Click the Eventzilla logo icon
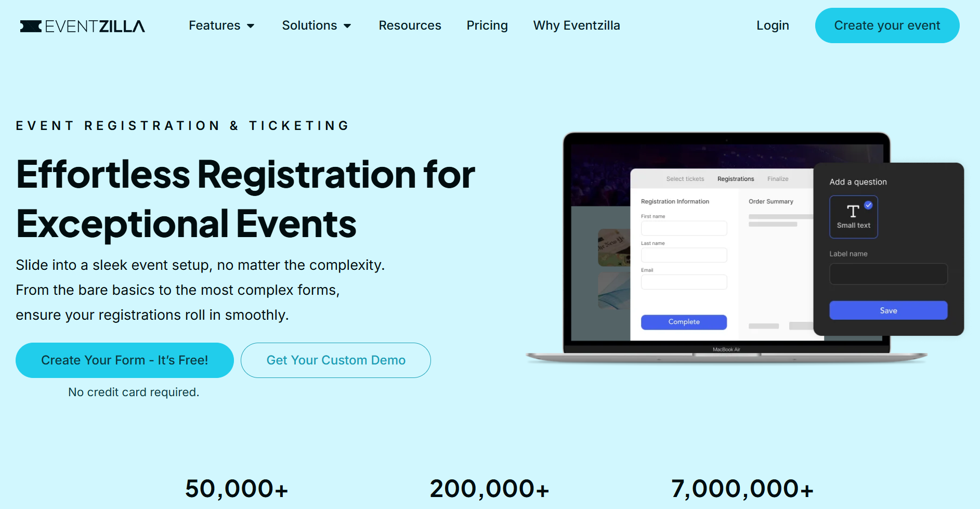This screenshot has width=980, height=509. point(30,25)
